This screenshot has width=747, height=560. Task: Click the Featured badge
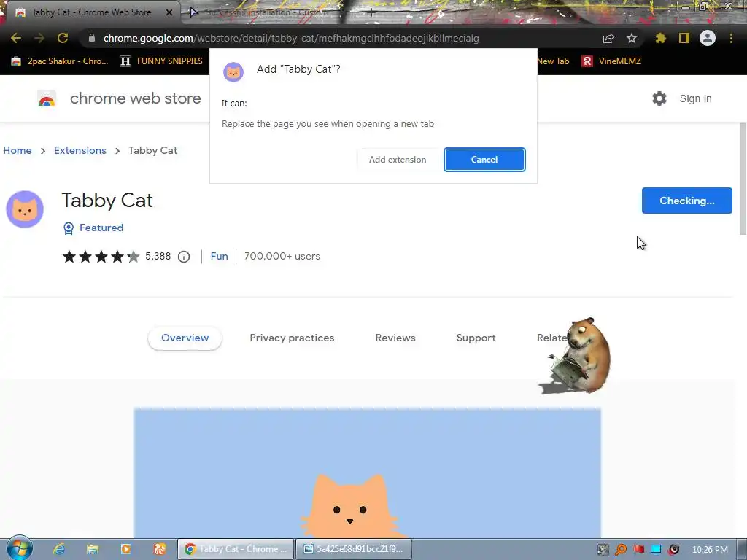(x=93, y=228)
